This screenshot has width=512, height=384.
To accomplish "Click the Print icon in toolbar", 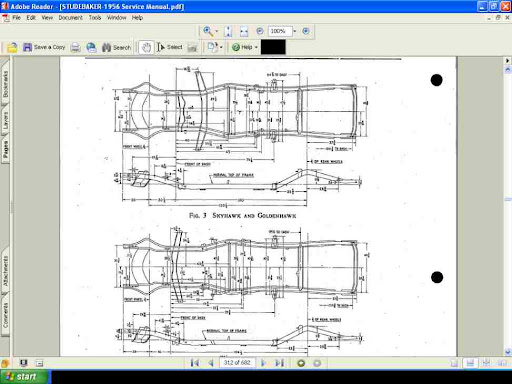I will point(76,47).
